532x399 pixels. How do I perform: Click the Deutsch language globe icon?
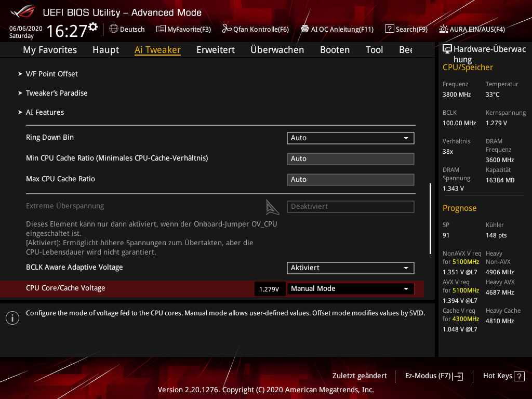point(114,29)
